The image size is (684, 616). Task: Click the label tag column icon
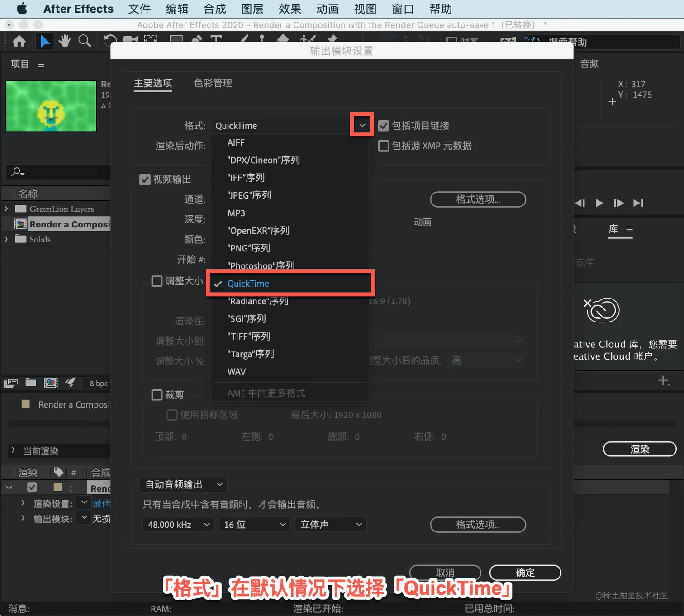pos(58,472)
